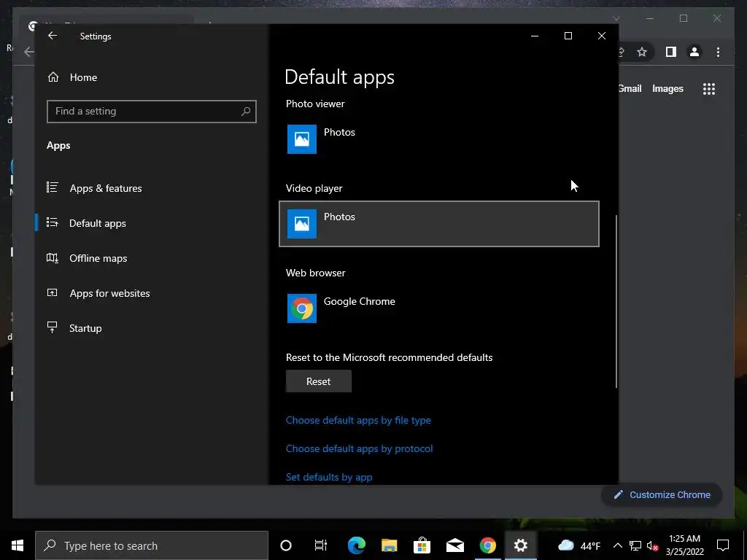Open Task View on taskbar
The height and width of the screenshot is (560, 747).
pyautogui.click(x=321, y=545)
